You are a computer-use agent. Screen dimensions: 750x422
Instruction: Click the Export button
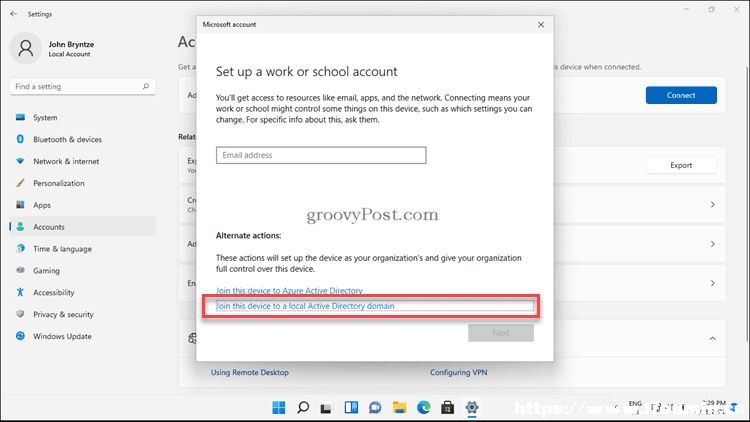[x=681, y=165]
